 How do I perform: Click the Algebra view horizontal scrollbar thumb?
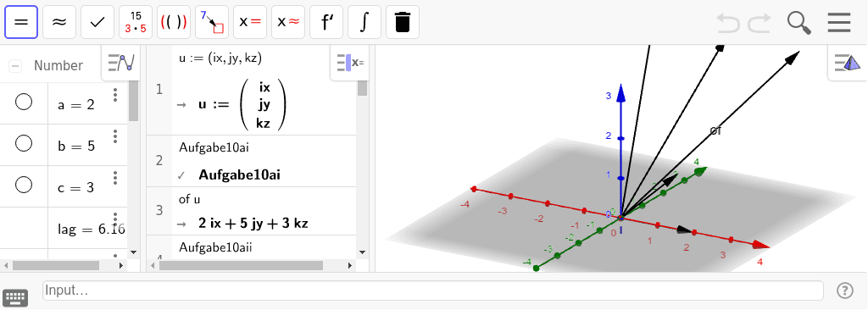click(x=55, y=266)
